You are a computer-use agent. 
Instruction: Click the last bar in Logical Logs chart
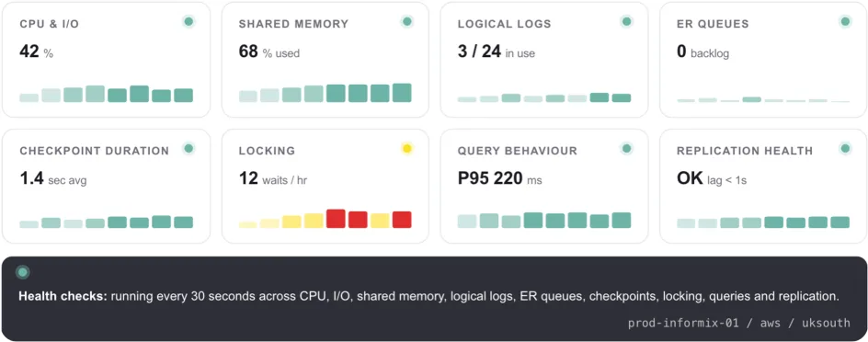tap(621, 98)
